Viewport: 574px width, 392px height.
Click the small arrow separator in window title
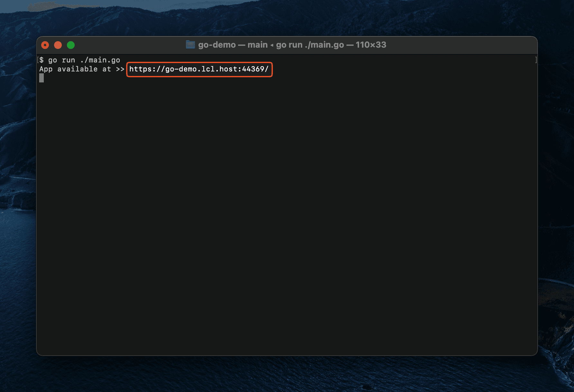tap(272, 45)
